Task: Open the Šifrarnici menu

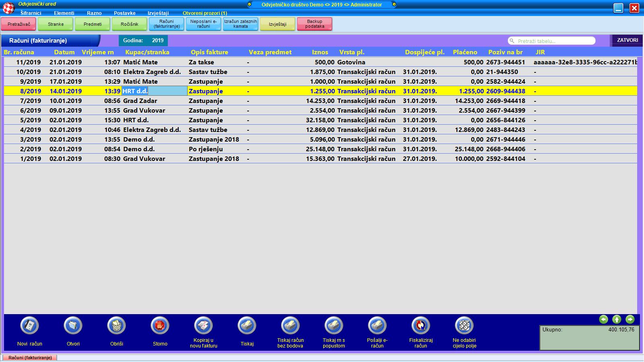Action: coord(31,13)
